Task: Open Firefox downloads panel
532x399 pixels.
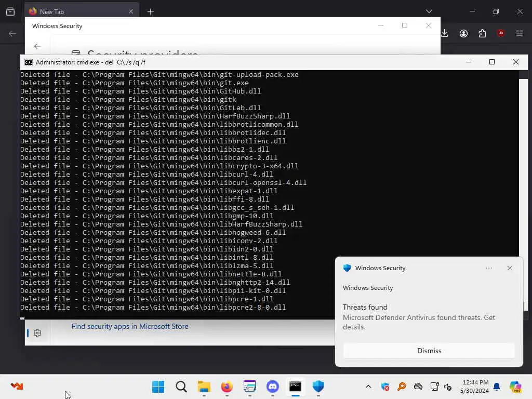Action: [445, 33]
